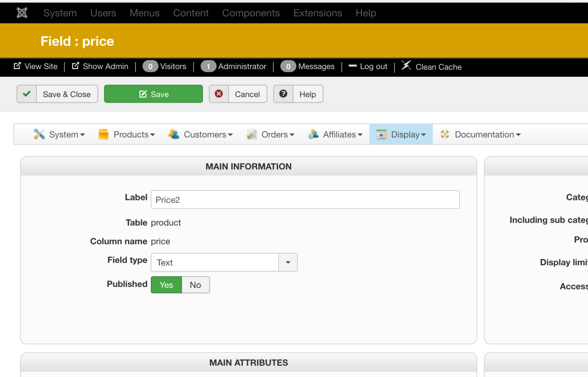Click the Field type Text select box

click(224, 262)
